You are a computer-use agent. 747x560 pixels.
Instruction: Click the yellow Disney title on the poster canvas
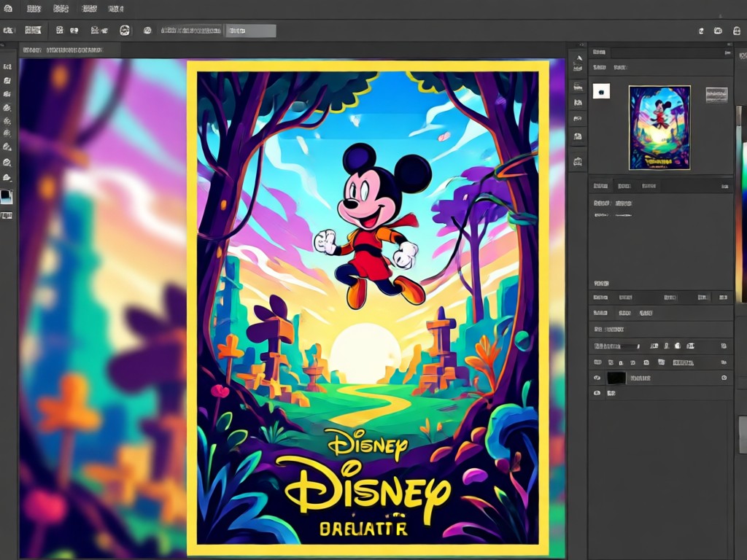pyautogui.click(x=363, y=491)
